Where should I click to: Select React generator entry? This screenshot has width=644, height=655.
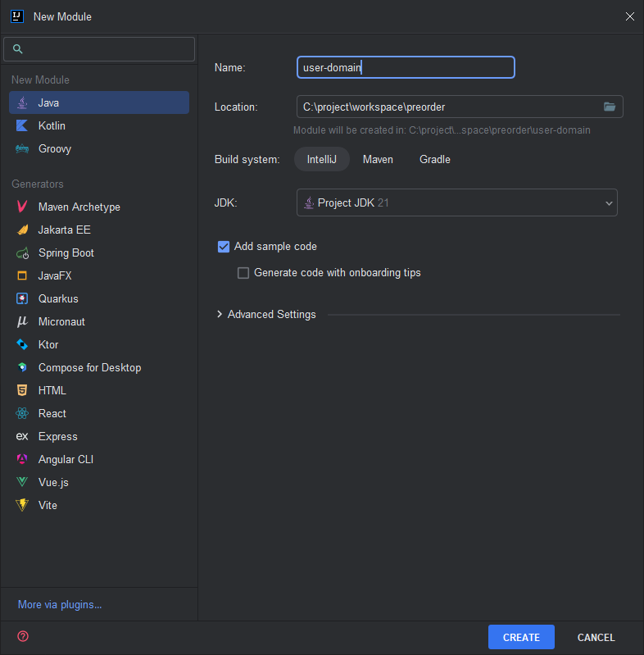coord(99,413)
